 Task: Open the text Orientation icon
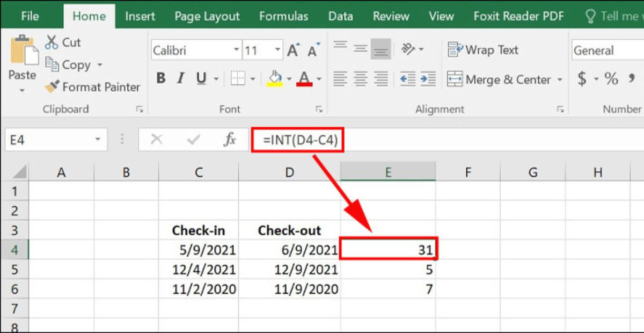point(408,50)
